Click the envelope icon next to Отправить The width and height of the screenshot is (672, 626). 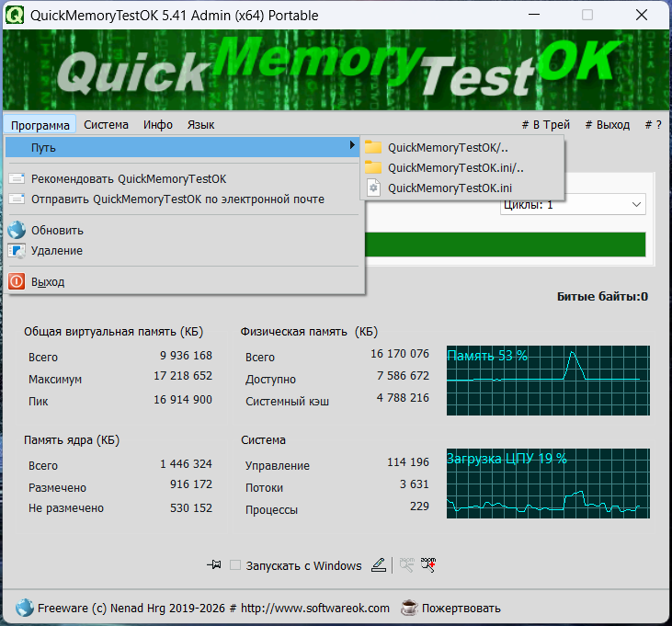point(17,199)
